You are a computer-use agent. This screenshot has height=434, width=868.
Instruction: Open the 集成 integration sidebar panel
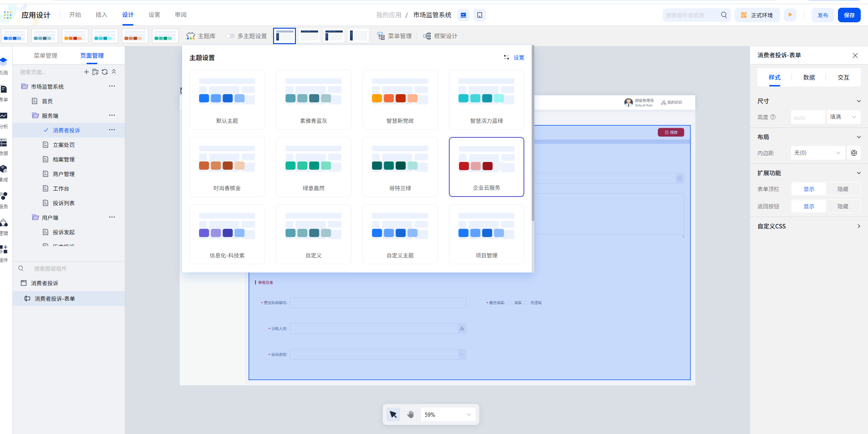point(4,173)
